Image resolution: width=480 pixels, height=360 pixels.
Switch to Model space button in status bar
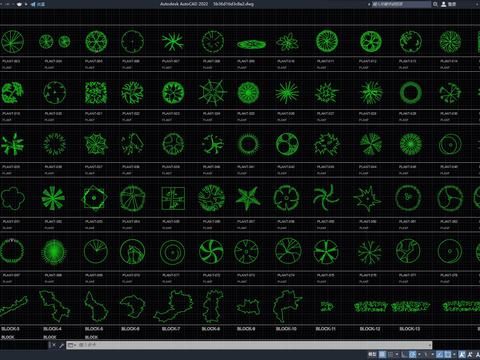[372, 354]
